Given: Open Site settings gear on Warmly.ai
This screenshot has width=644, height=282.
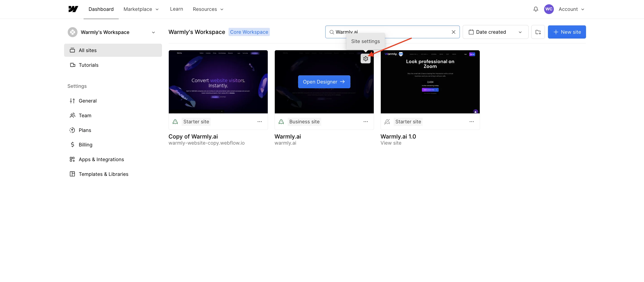Looking at the screenshot, I should click(366, 59).
